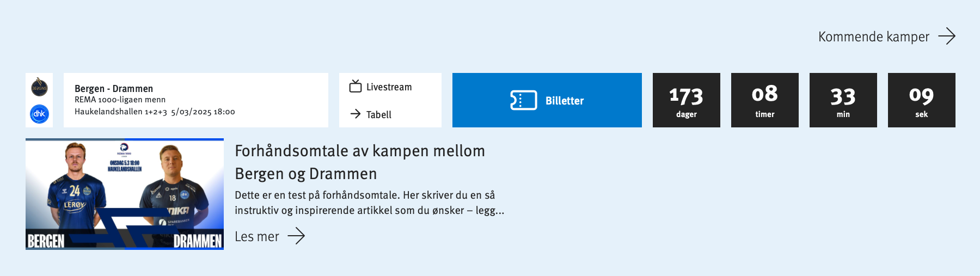Open the Livestream link

[389, 87]
